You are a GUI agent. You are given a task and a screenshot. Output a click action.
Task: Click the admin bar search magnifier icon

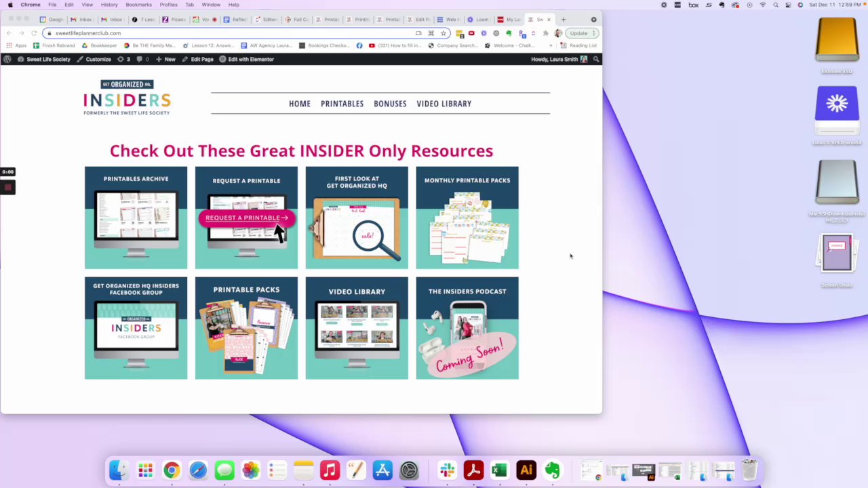596,59
